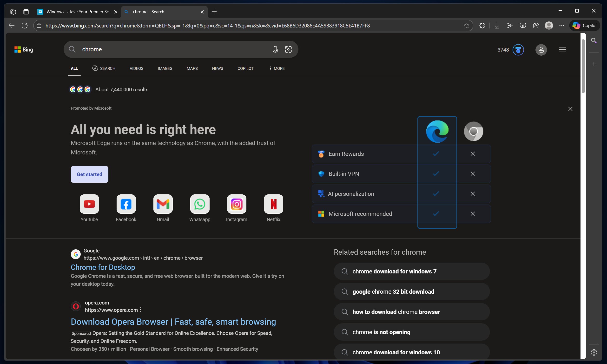The width and height of the screenshot is (607, 364).
Task: Click the voice search microphone icon
Action: pos(275,49)
